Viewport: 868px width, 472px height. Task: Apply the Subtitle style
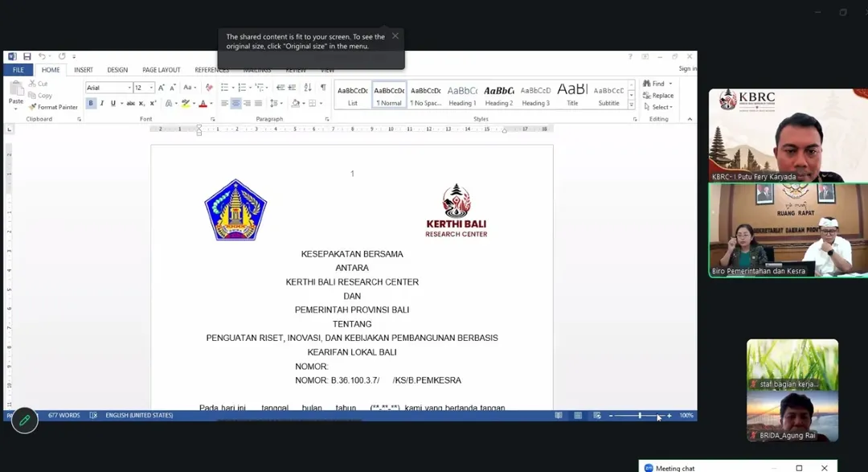pyautogui.click(x=608, y=96)
